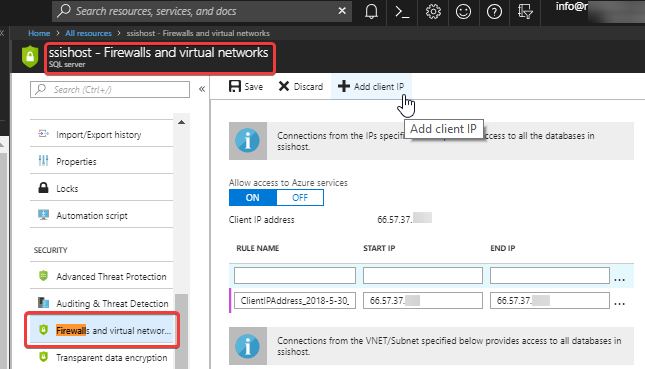Turn OFF Allow access to Azure services
This screenshot has width=645, height=369.
tap(300, 197)
